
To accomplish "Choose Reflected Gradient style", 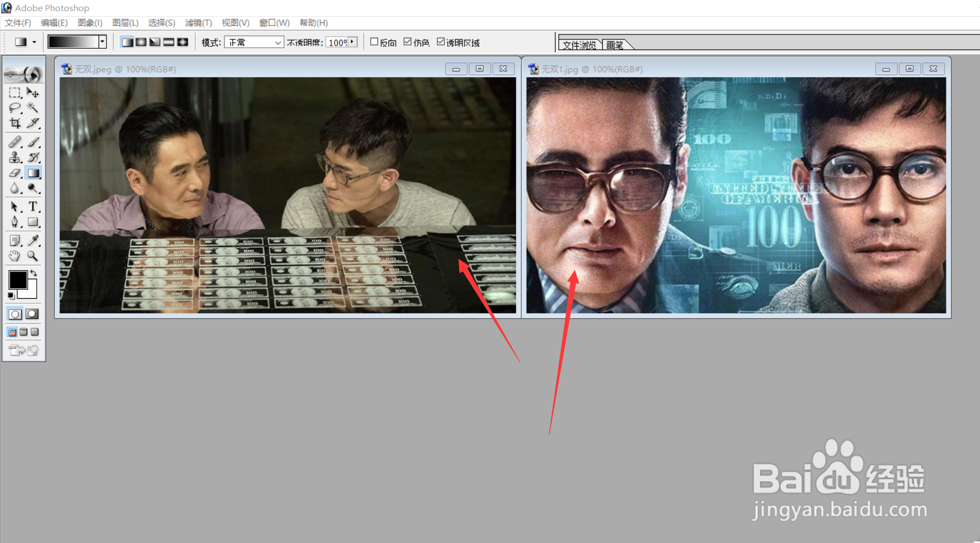I will pos(169,42).
